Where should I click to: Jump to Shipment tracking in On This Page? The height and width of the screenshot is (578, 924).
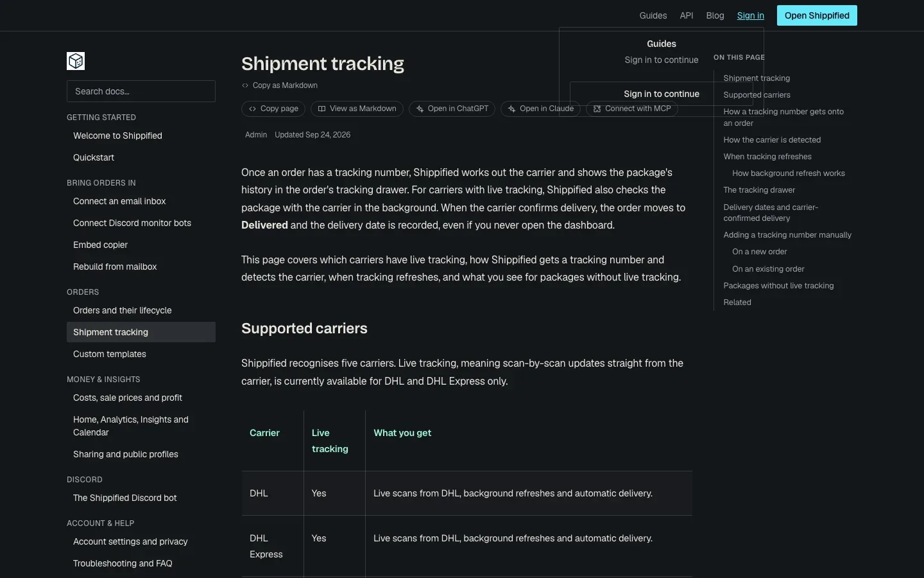pyautogui.click(x=757, y=78)
